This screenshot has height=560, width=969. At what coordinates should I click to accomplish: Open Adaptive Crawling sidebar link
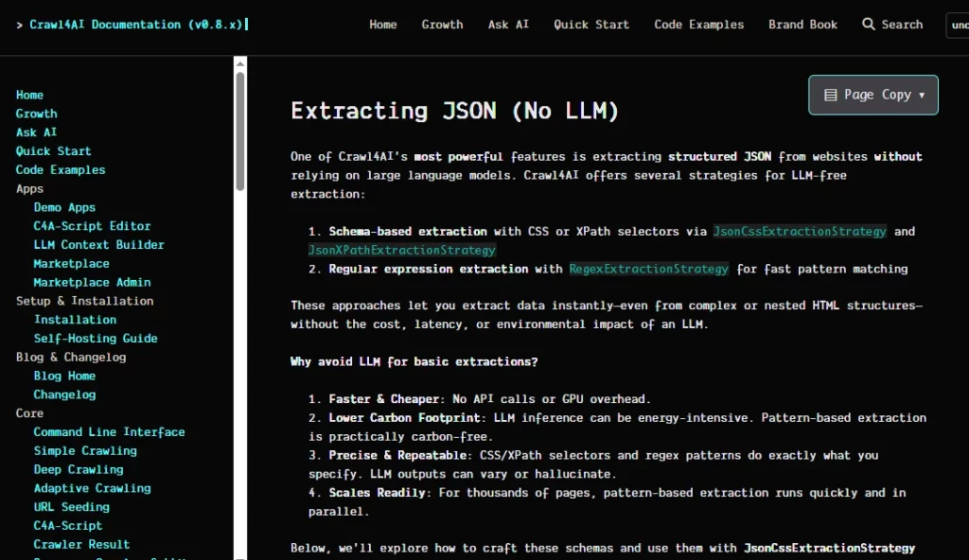(92, 488)
